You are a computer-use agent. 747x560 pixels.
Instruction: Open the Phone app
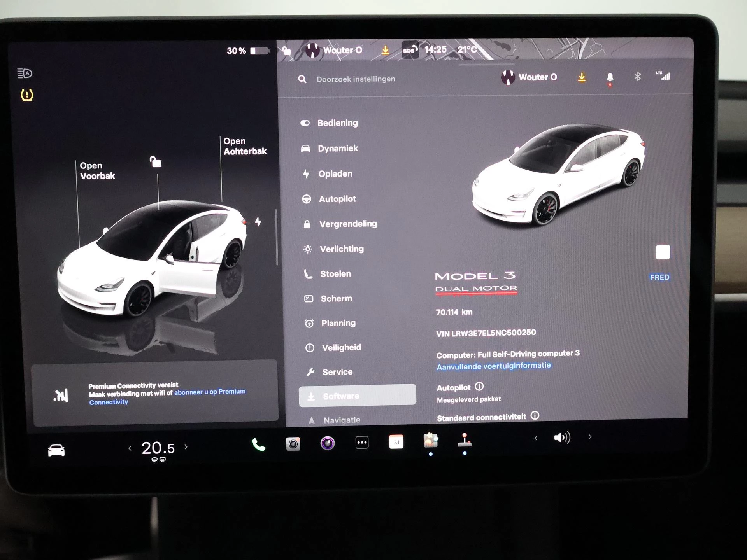(x=258, y=444)
